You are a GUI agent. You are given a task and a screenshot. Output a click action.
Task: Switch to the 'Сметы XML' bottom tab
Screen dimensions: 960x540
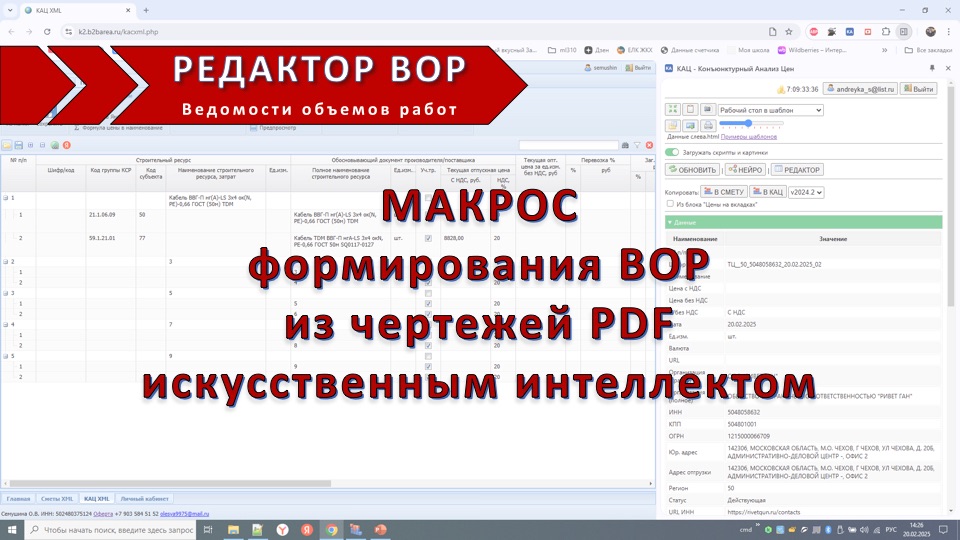click(57, 499)
